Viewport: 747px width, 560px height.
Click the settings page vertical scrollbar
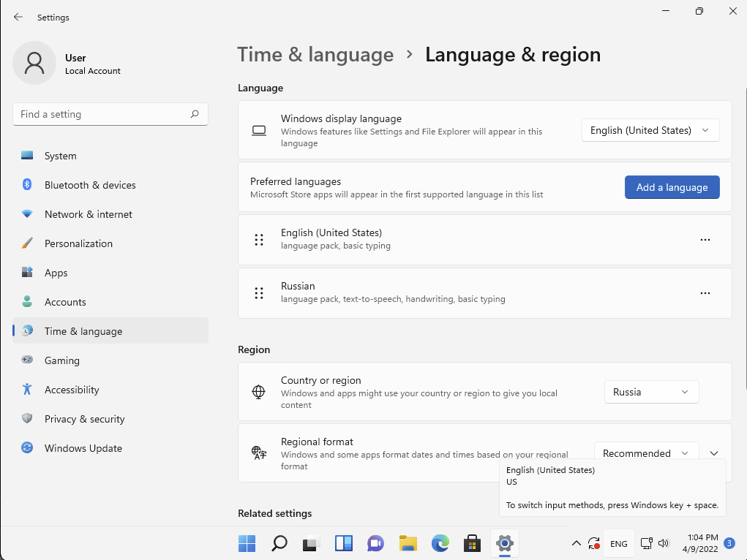[746, 238]
